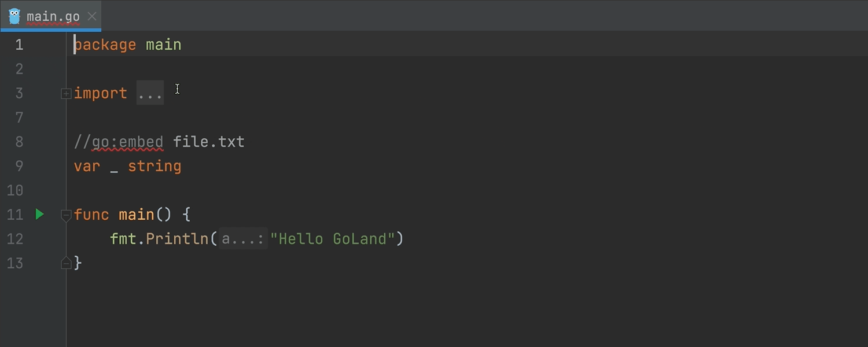The width and height of the screenshot is (868, 347).
Task: Click the fold end marker at the closing brace
Action: coord(66,263)
